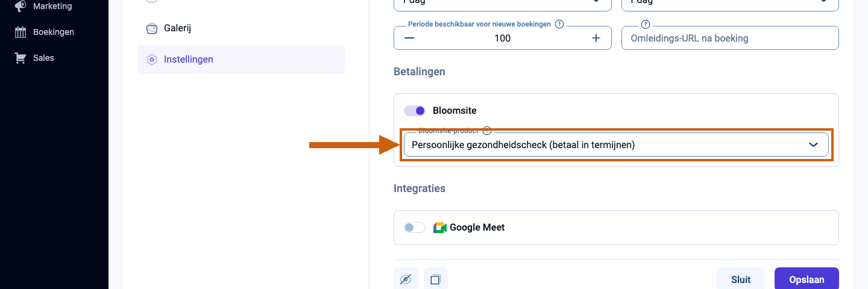Screen dimensions: 868x289
Task: Toggle the Bloomsite payment switch off
Action: coord(415,111)
